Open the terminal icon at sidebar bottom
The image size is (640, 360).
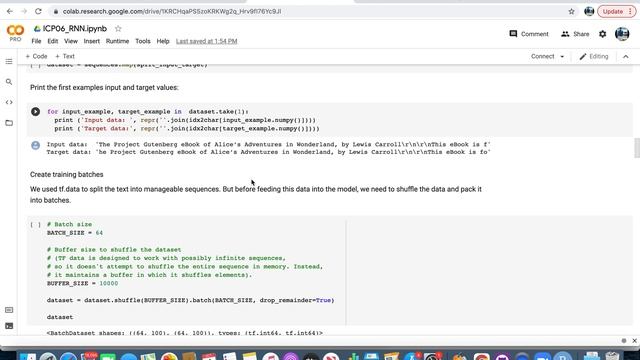[9, 326]
